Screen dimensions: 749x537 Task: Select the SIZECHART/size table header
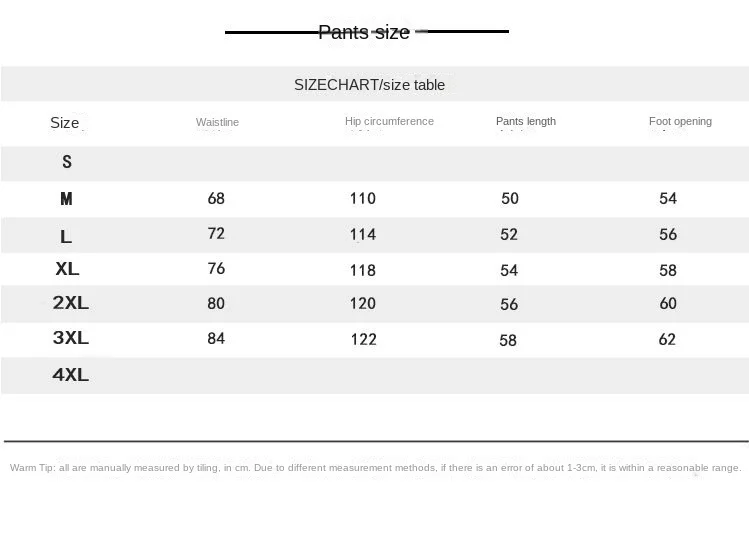click(369, 85)
